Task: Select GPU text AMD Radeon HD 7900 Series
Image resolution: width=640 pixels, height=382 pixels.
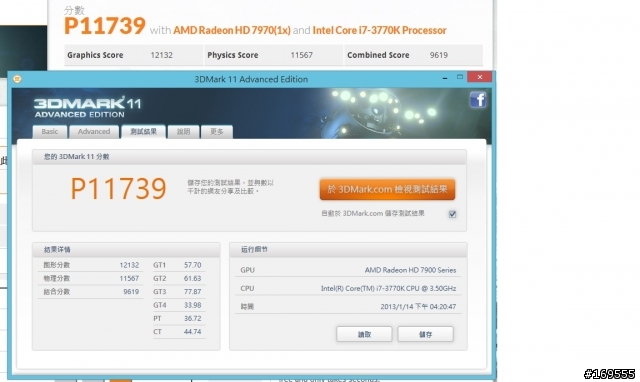Action: click(411, 270)
